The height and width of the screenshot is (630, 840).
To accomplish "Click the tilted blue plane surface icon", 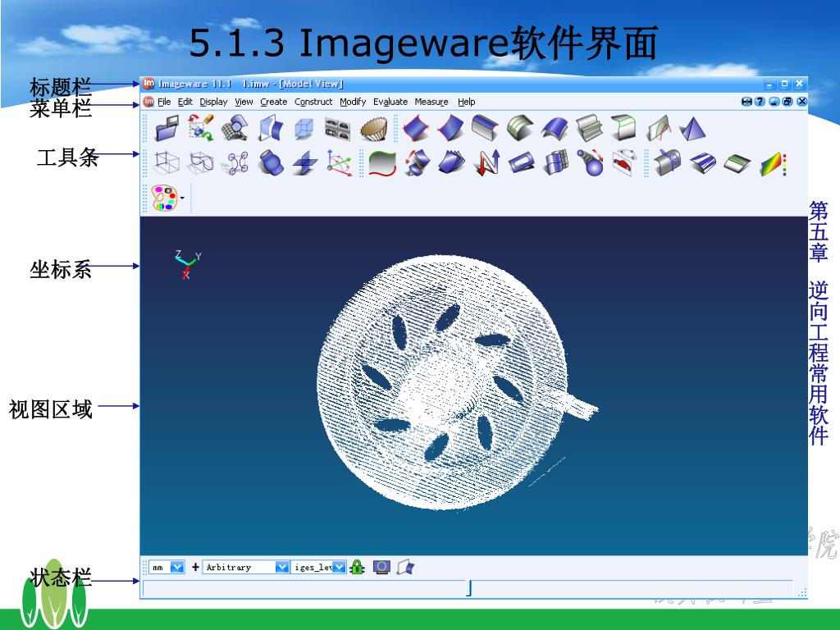I will 450,129.
